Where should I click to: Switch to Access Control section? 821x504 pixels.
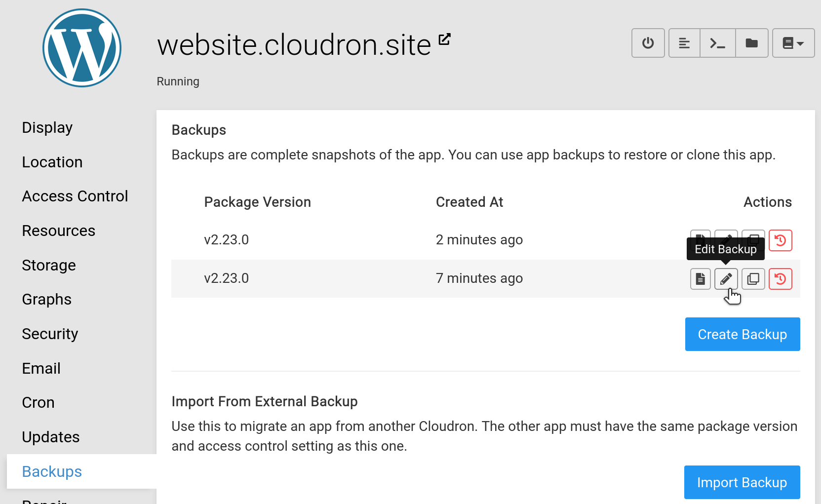[x=75, y=196]
